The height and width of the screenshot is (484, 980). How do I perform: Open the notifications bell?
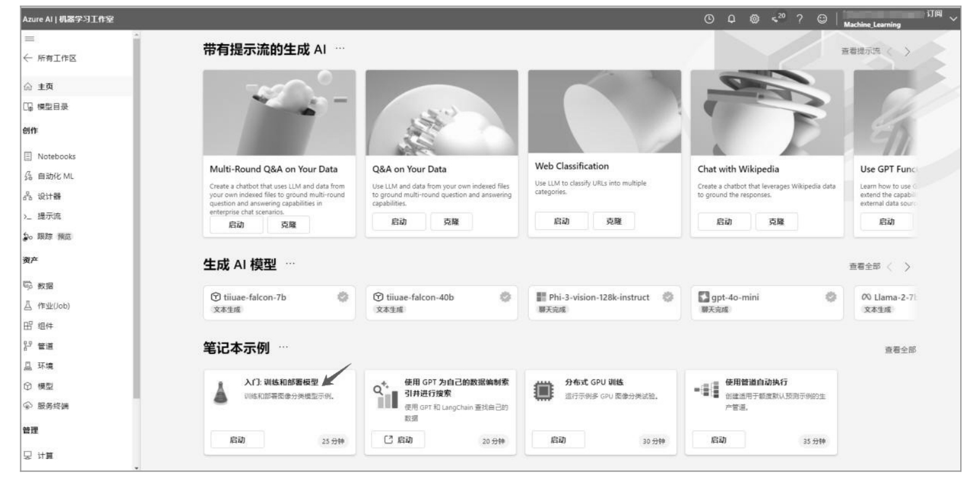click(732, 19)
